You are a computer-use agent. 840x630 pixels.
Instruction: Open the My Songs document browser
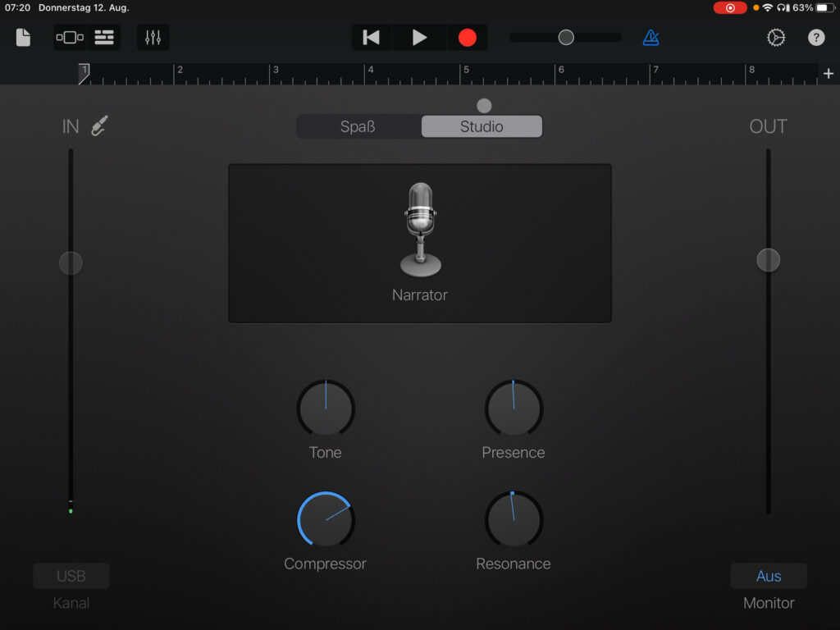point(23,38)
